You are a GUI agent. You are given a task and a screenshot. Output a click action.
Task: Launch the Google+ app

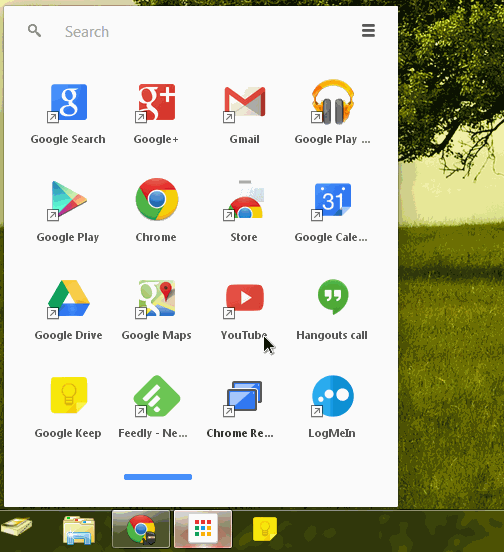[156, 102]
